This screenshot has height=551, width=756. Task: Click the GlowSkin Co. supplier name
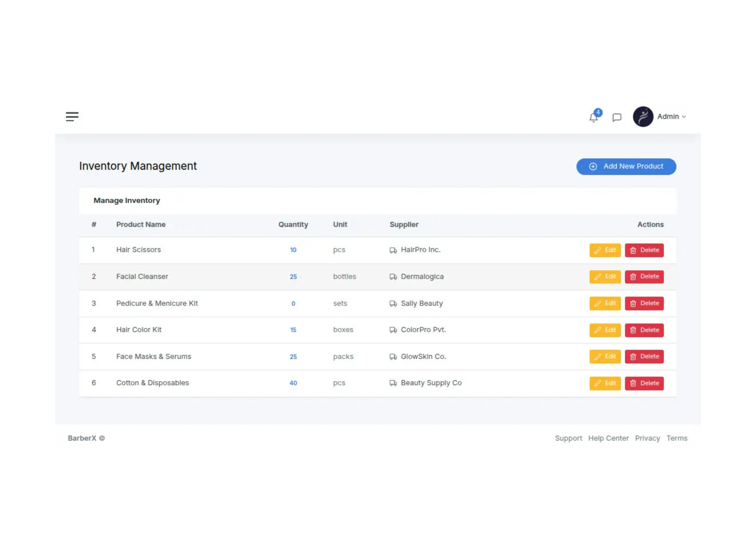[423, 356]
